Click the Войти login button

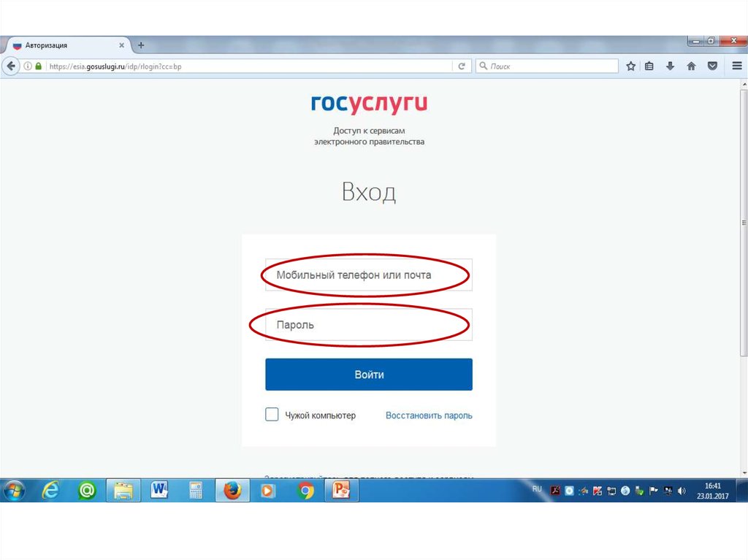(369, 375)
